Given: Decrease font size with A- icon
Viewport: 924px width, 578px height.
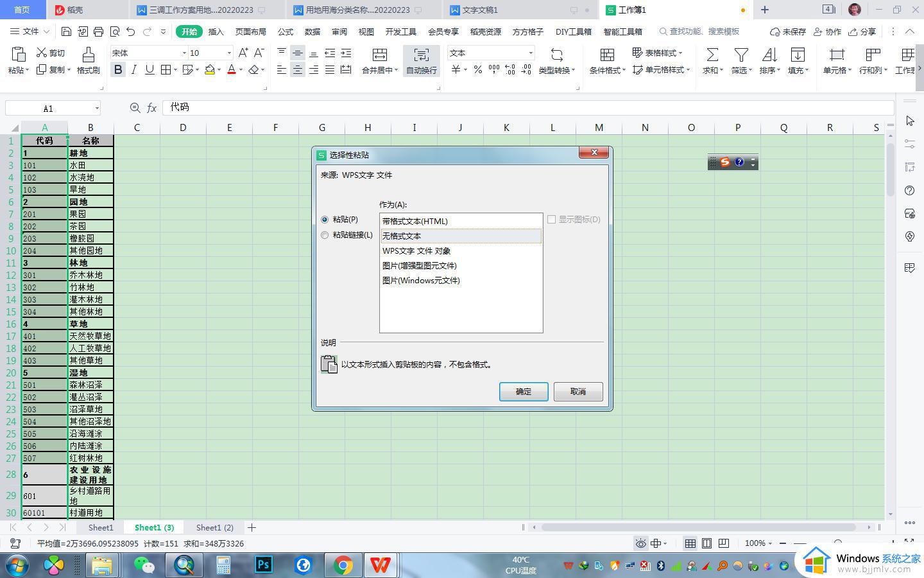Looking at the screenshot, I should 259,53.
